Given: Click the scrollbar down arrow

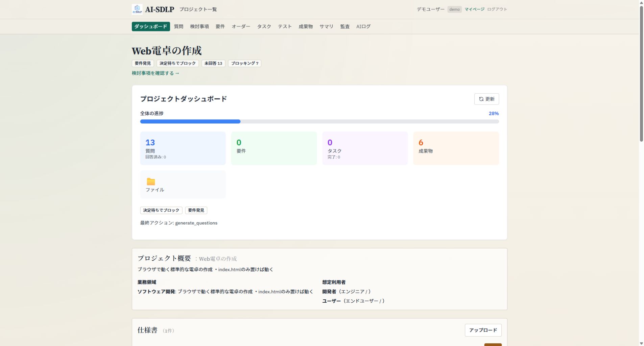Looking at the screenshot, I should [641, 343].
